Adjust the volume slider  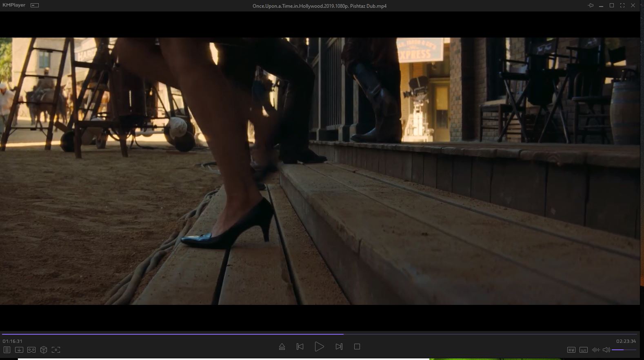pos(623,350)
